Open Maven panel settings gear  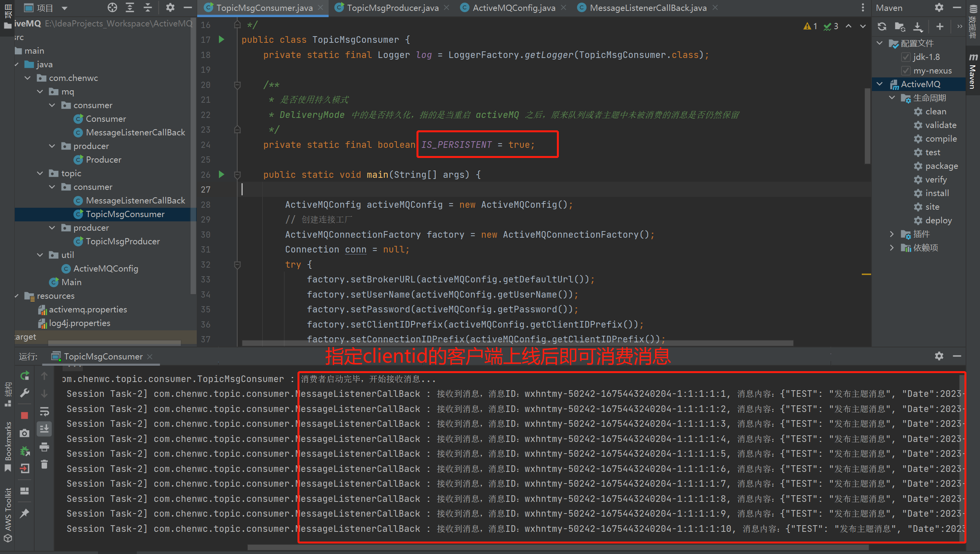(x=939, y=7)
